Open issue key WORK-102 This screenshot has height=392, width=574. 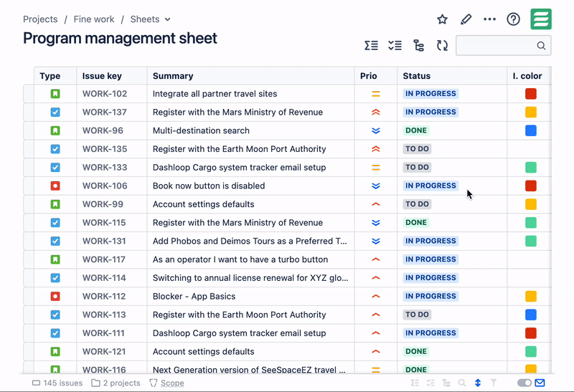click(x=105, y=94)
